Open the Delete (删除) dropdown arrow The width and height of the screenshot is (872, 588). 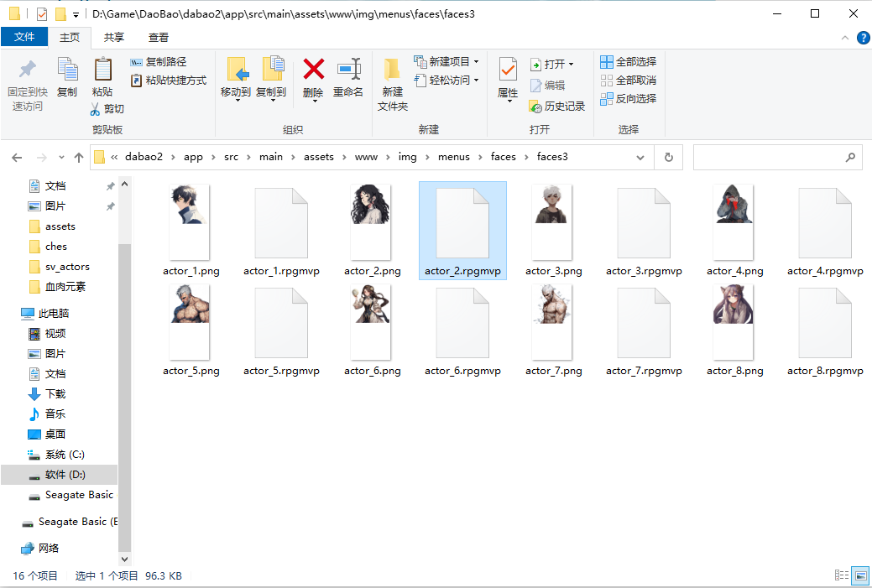314,101
